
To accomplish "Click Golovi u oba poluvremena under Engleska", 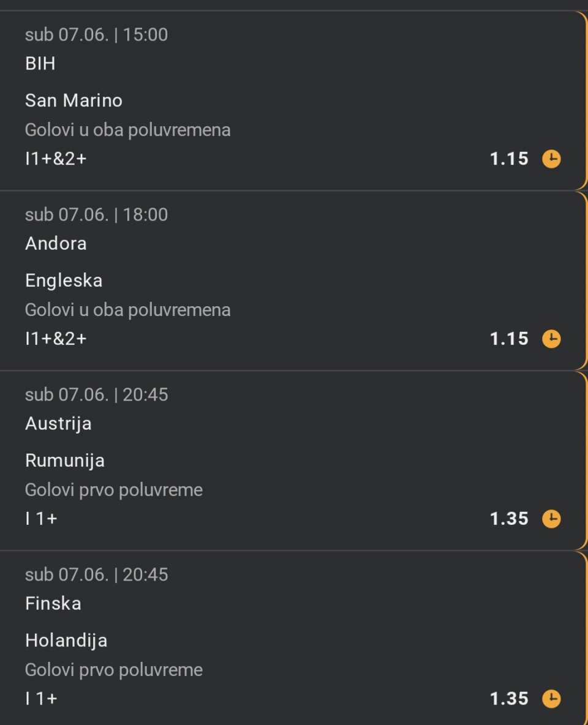I will tap(128, 310).
